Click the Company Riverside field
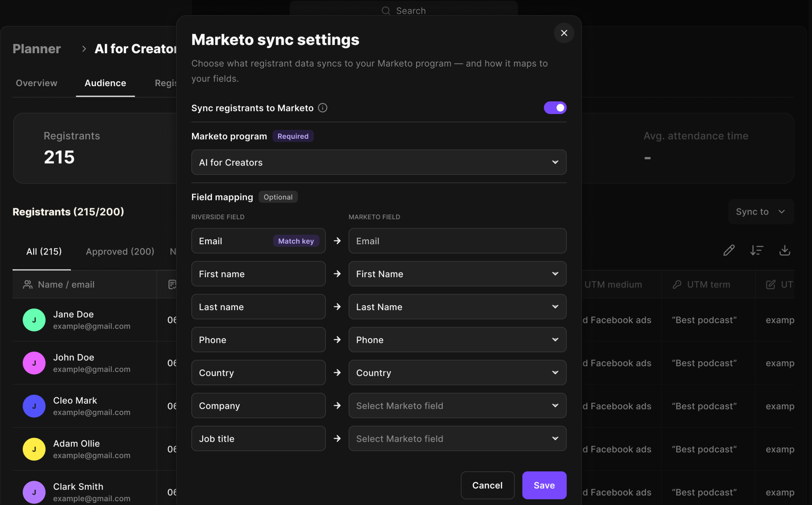The image size is (812, 505). tap(258, 406)
